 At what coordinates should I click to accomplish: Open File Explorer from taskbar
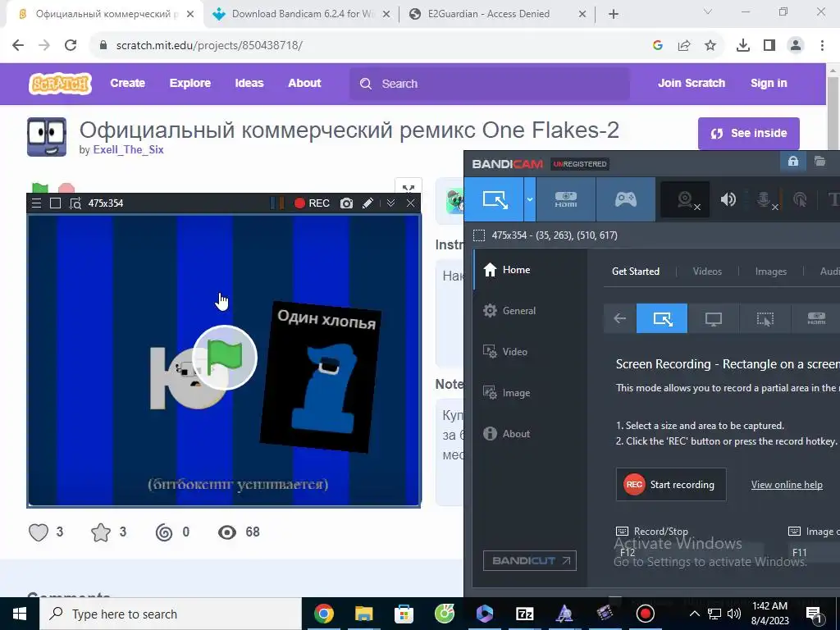[x=363, y=614]
